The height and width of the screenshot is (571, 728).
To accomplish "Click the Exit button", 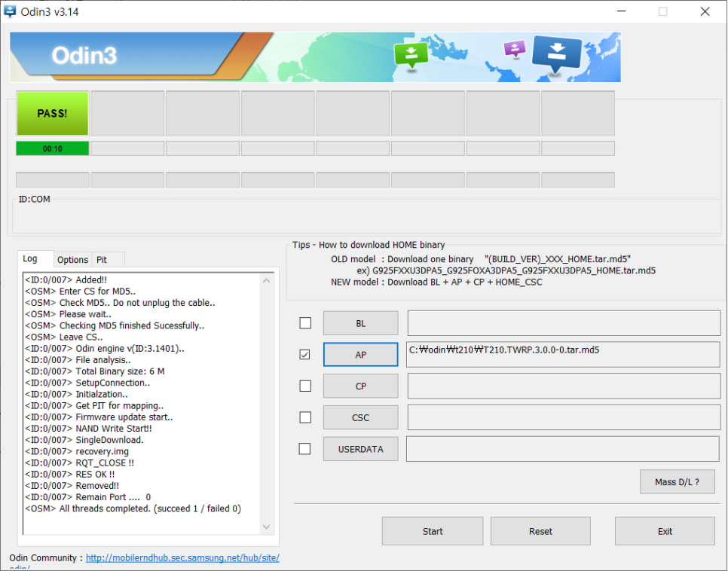I will coord(665,531).
